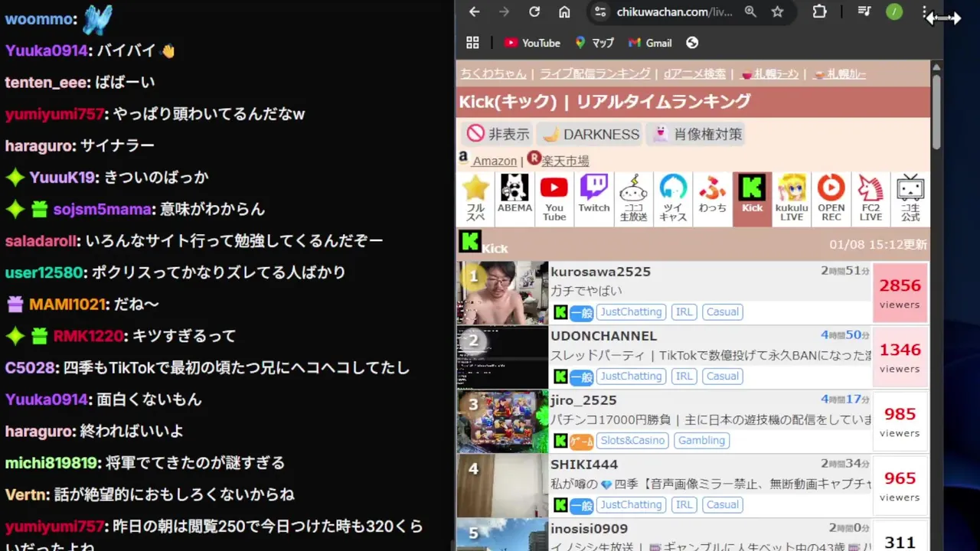Image resolution: width=980 pixels, height=551 pixels.
Task: Open the ライブ配信ランキング link
Action: (x=595, y=73)
